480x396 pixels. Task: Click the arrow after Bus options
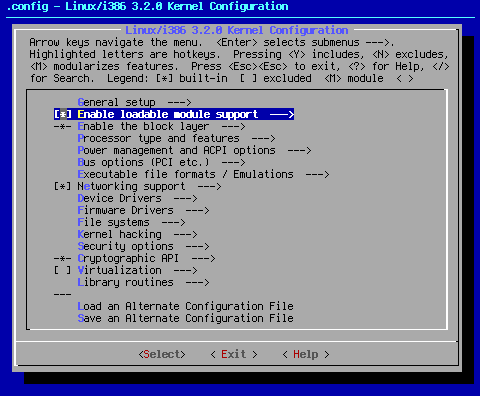click(233, 162)
